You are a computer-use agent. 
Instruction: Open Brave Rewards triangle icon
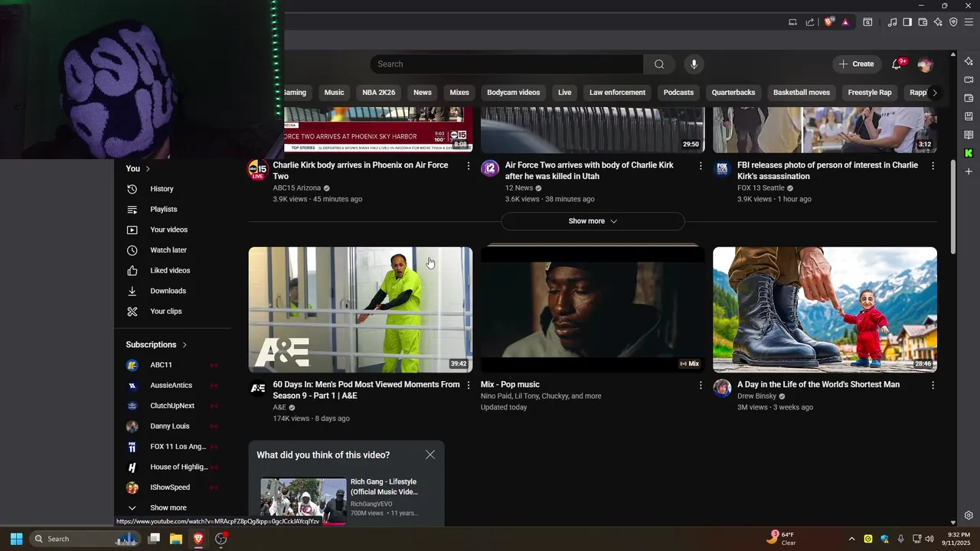coord(845,22)
